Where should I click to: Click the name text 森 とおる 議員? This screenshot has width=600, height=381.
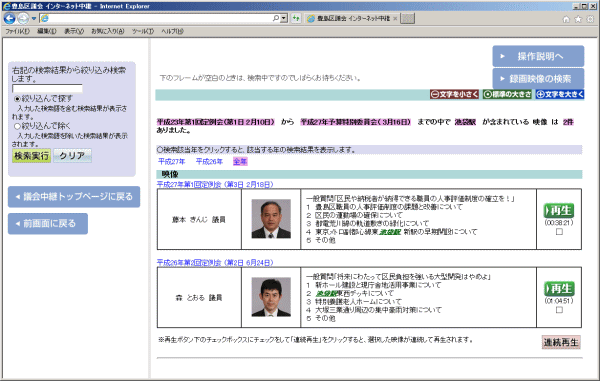pos(199,298)
